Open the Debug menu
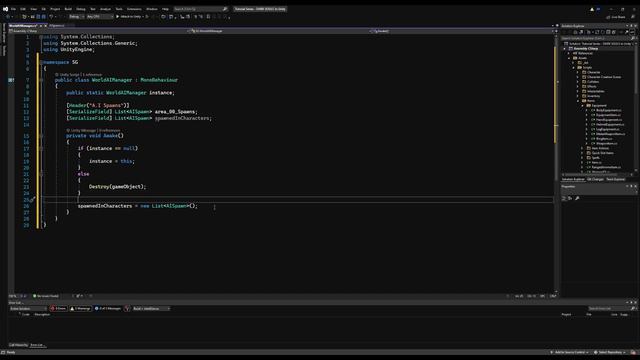 tap(81, 9)
